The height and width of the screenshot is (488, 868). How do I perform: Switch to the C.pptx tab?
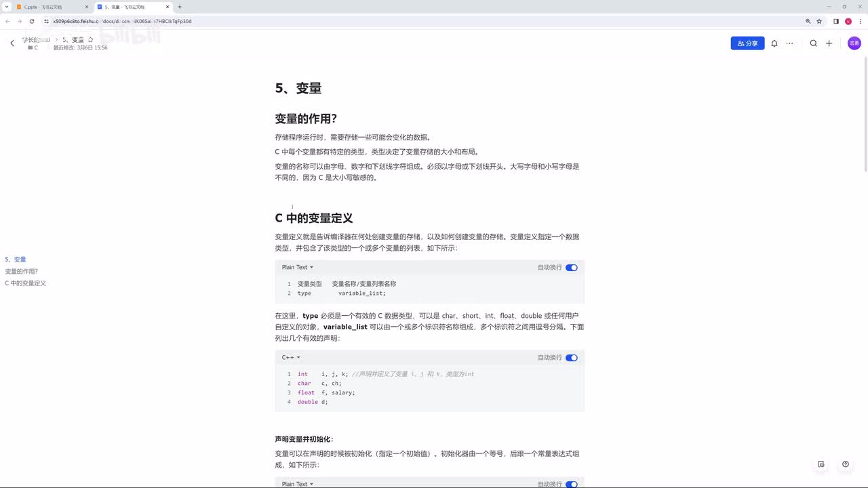[51, 7]
